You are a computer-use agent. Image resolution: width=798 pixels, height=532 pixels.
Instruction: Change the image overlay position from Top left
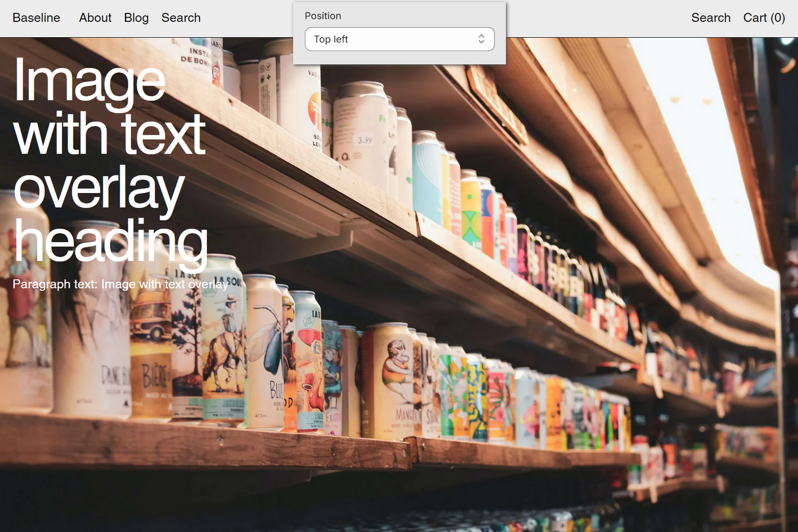coord(400,39)
